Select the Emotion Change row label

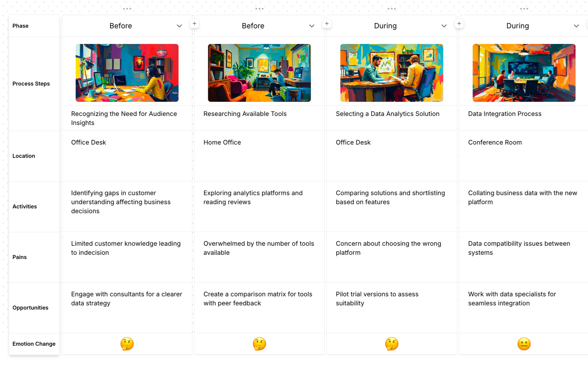(x=34, y=344)
